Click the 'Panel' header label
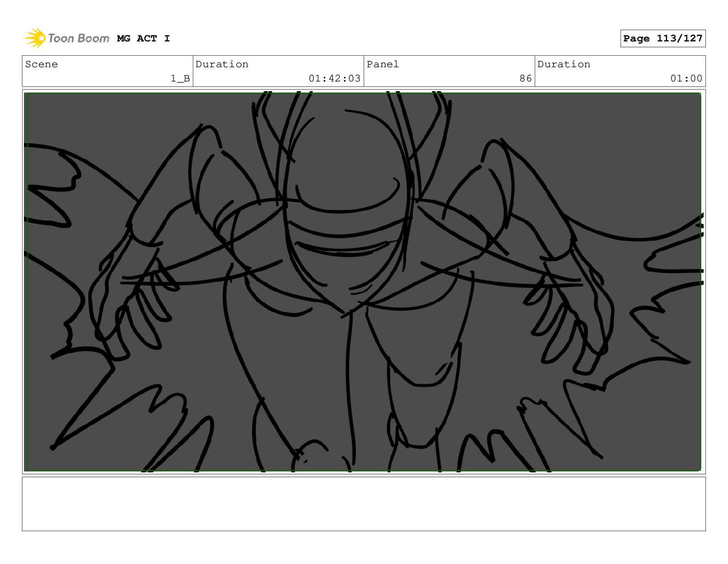The height and width of the screenshot is (564, 728). pyautogui.click(x=383, y=64)
